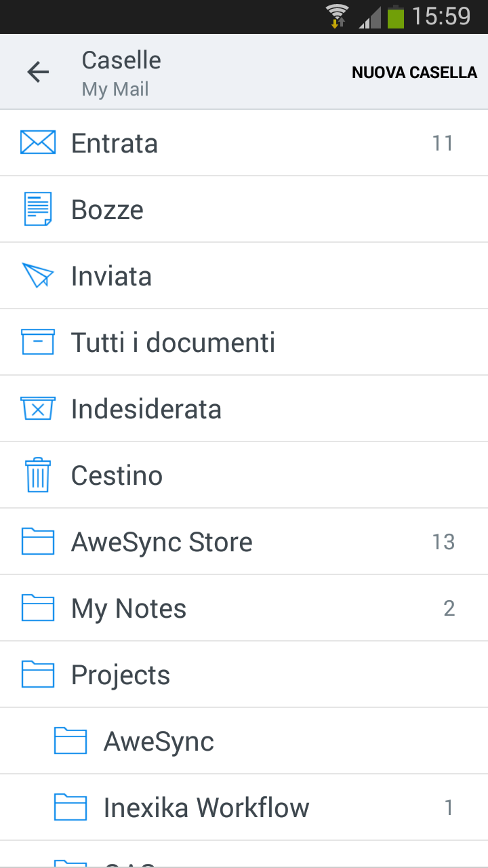Tap the My Notes folder icon
Screen dimensions: 488x868
coord(38,608)
